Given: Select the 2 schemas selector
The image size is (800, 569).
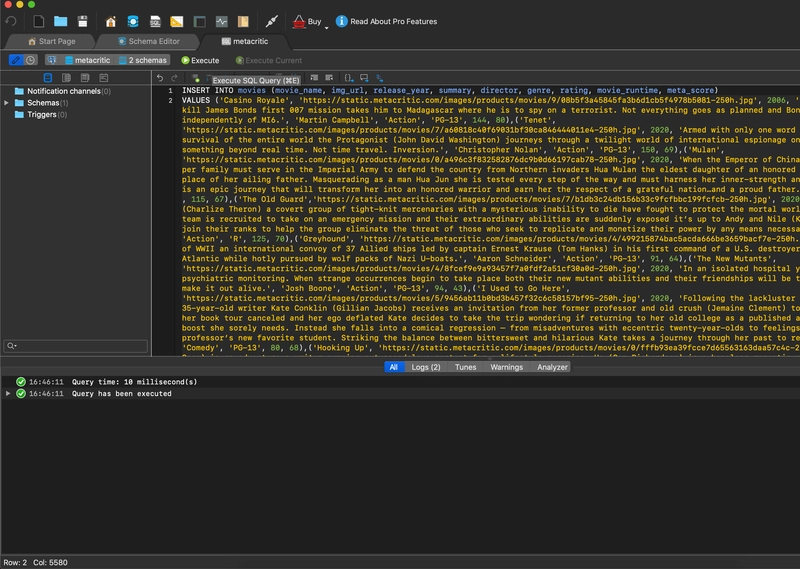Looking at the screenshot, I should point(143,60).
